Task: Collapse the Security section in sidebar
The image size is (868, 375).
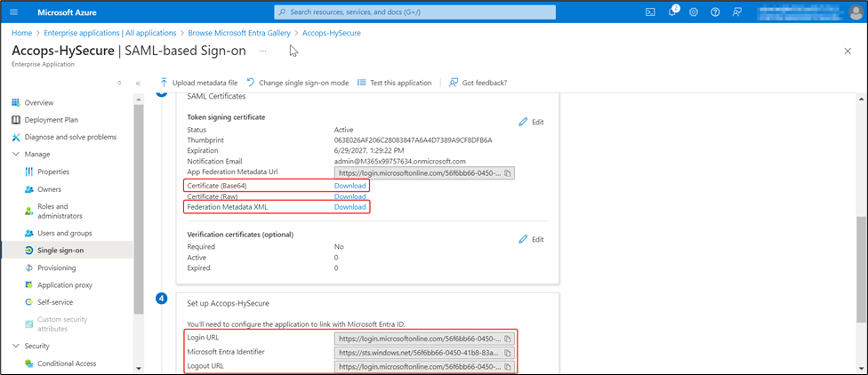Action: (x=16, y=346)
